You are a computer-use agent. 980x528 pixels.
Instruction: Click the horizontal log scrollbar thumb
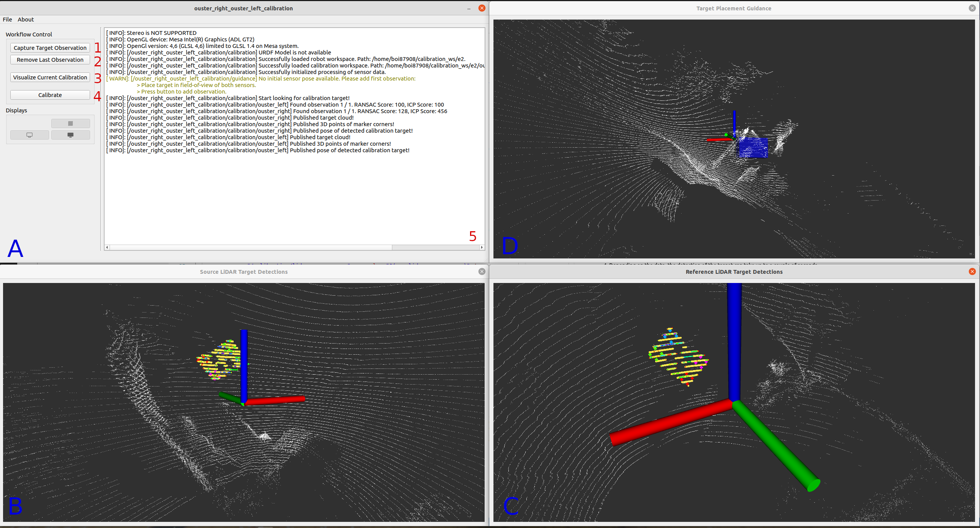click(251, 248)
